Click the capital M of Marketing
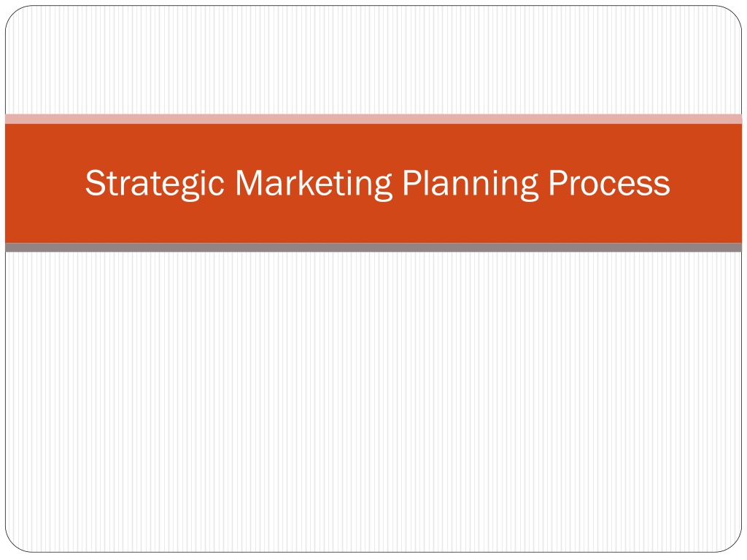747x560 pixels. pyautogui.click(x=249, y=183)
